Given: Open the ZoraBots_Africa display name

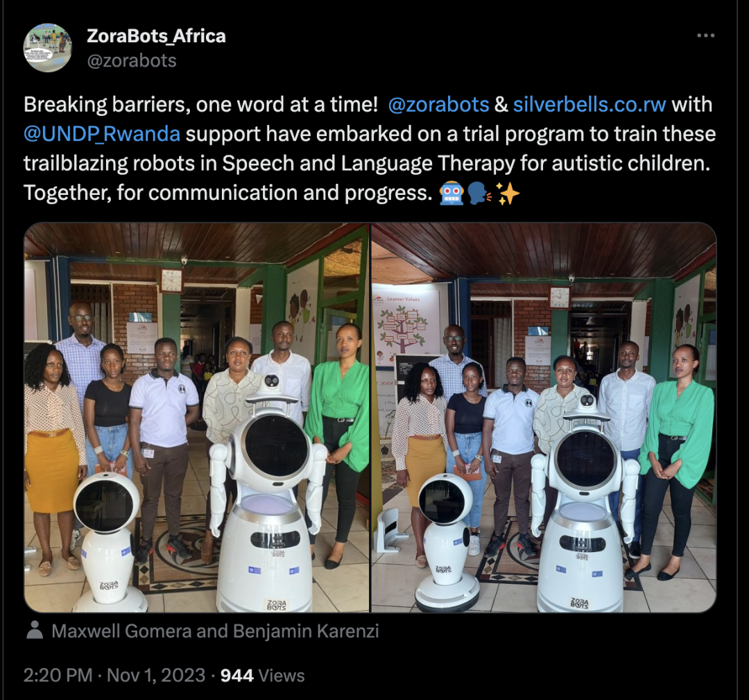Looking at the screenshot, I should (x=156, y=36).
